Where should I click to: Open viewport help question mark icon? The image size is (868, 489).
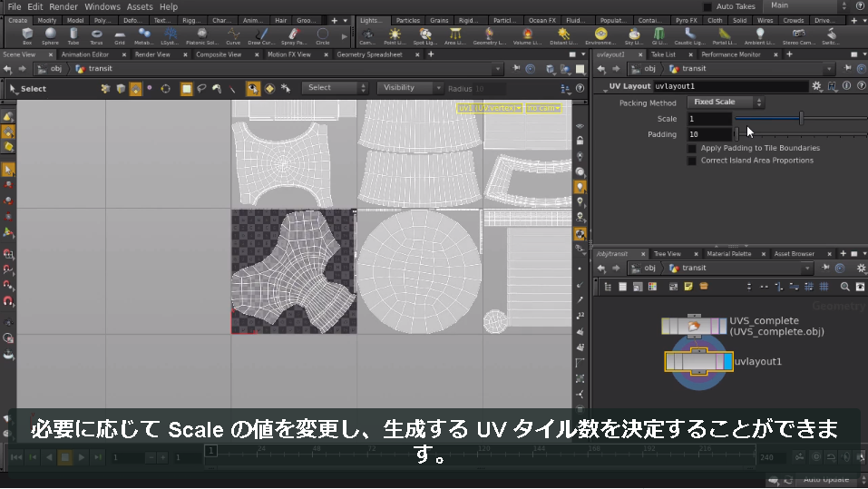pyautogui.click(x=580, y=88)
